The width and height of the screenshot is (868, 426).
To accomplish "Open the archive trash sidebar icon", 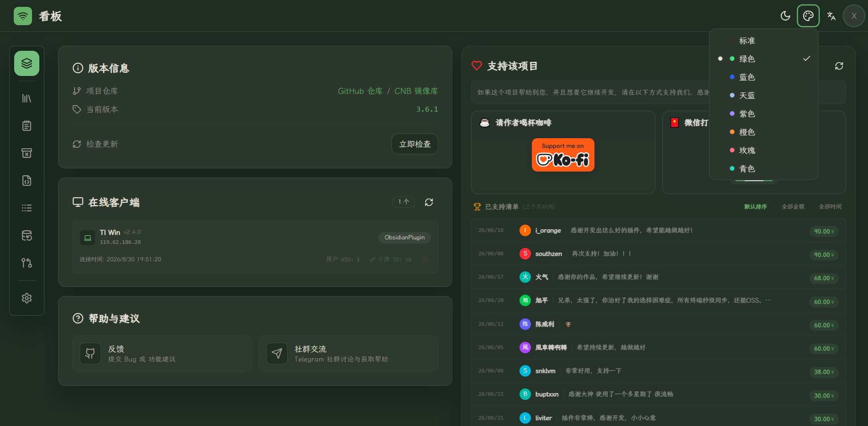I will coord(27,153).
